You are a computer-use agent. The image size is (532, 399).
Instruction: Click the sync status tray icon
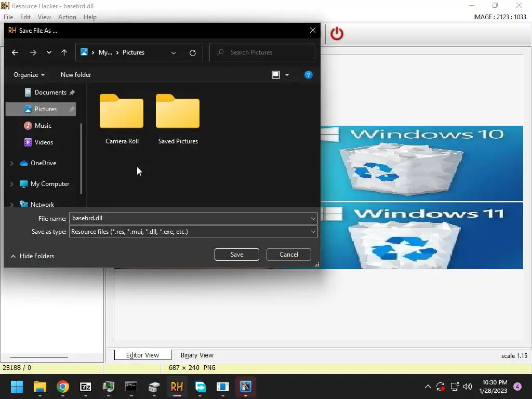tap(441, 387)
